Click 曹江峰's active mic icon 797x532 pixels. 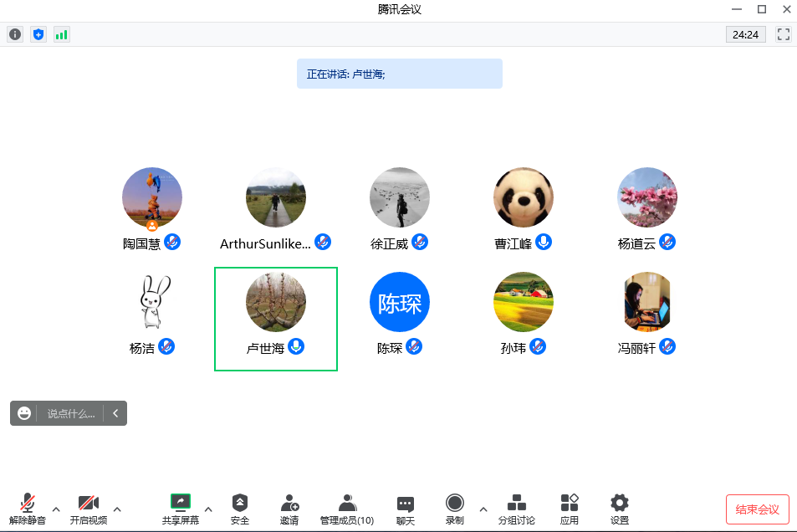[544, 242]
